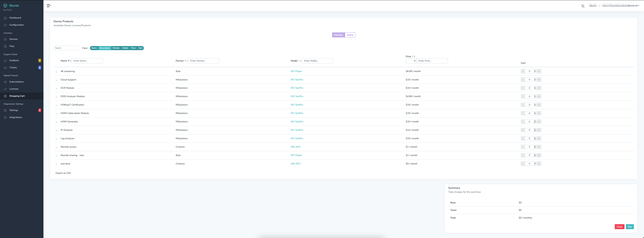Click the Enter Partner filter field
The image size is (644, 238).
(x=204, y=61)
